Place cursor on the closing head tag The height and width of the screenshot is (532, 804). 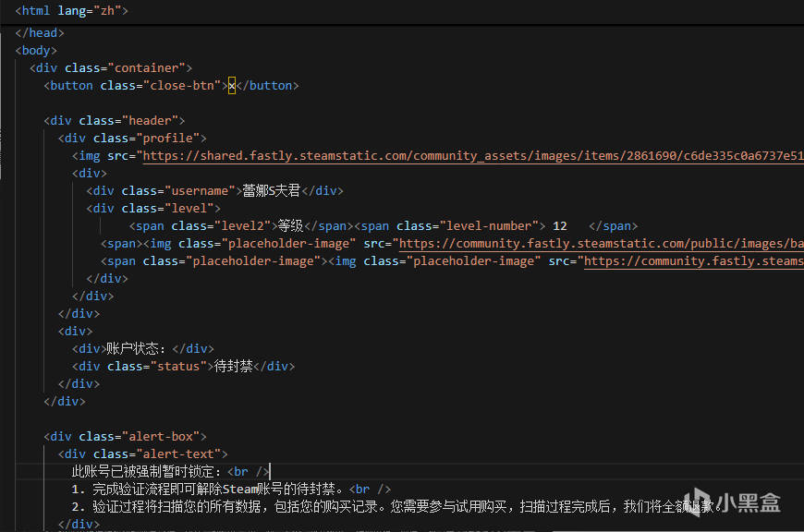[40, 32]
